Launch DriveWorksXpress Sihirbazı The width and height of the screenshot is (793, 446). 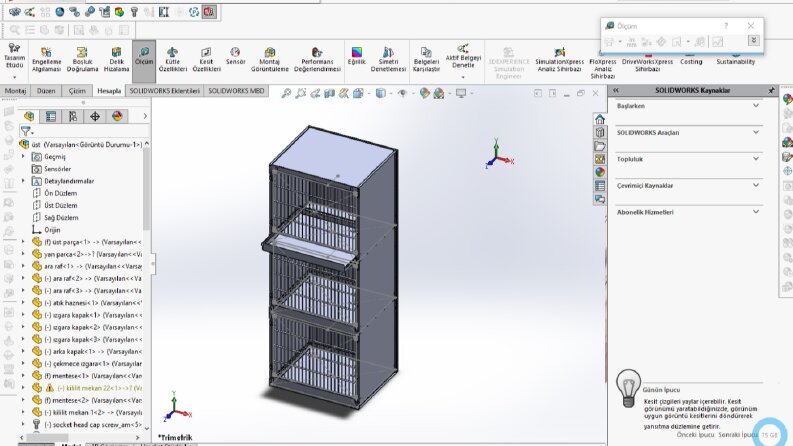pyautogui.click(x=647, y=64)
